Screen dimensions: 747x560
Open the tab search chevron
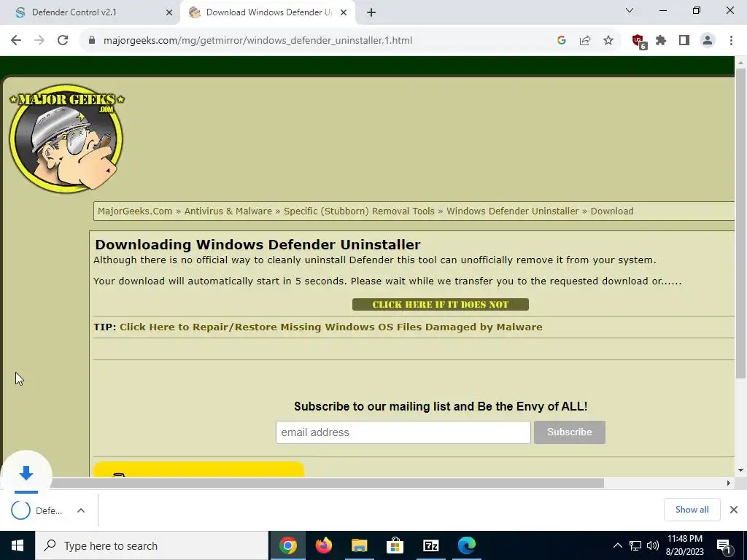[630, 10]
